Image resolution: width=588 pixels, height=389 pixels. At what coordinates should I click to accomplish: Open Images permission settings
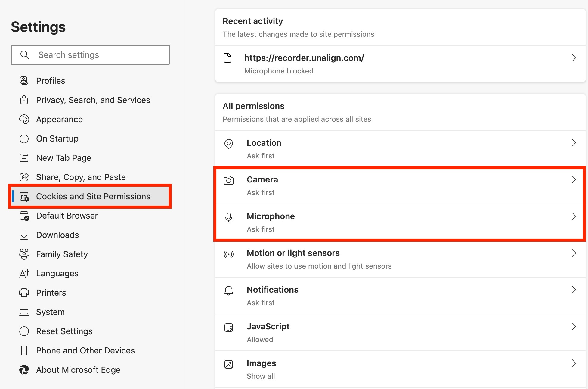click(400, 369)
